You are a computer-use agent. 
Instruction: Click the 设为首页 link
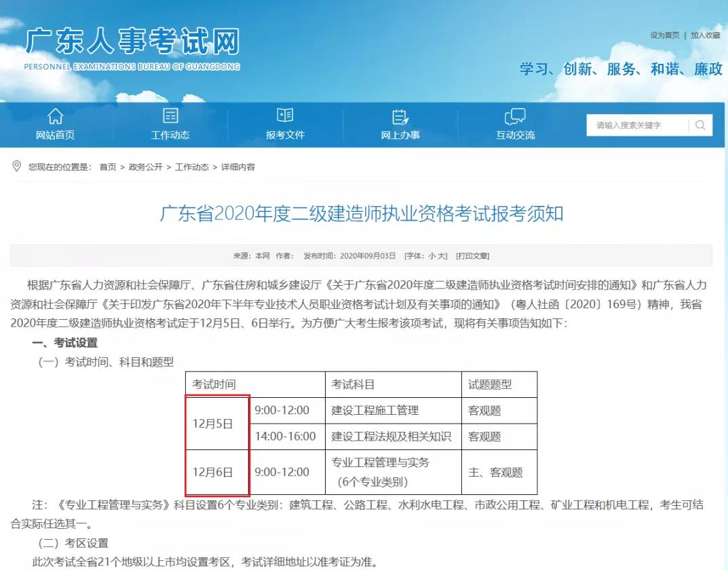(x=664, y=35)
